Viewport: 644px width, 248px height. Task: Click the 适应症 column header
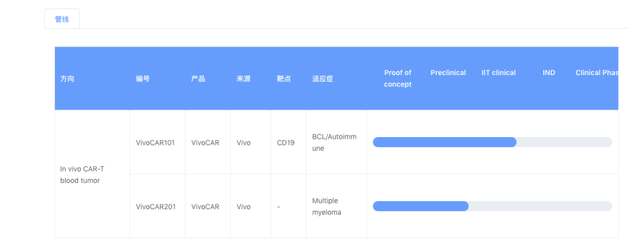(323, 79)
